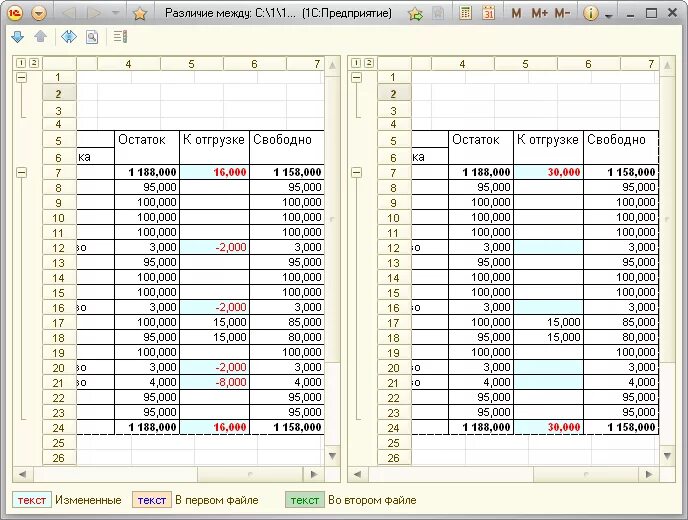
Task: Select column 5 header in left table
Action: (x=192, y=64)
